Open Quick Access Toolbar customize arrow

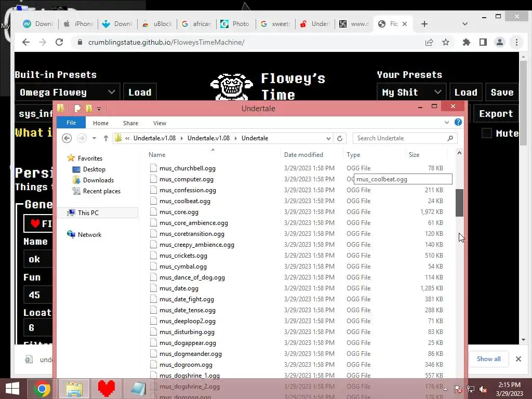pos(99,109)
